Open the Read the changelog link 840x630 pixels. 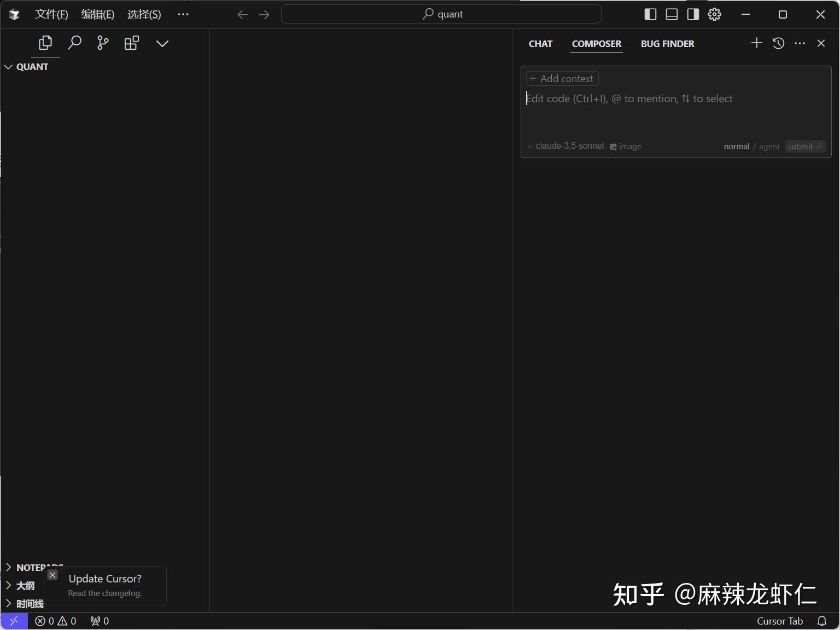click(x=105, y=593)
